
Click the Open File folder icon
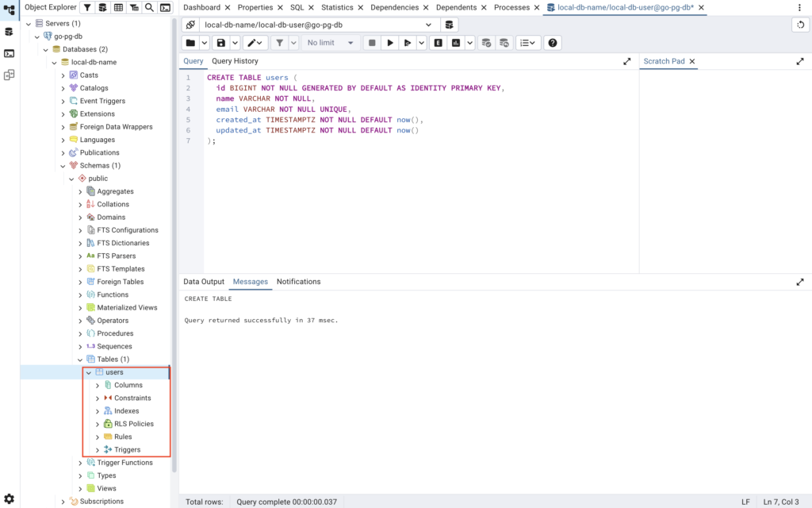pos(190,43)
